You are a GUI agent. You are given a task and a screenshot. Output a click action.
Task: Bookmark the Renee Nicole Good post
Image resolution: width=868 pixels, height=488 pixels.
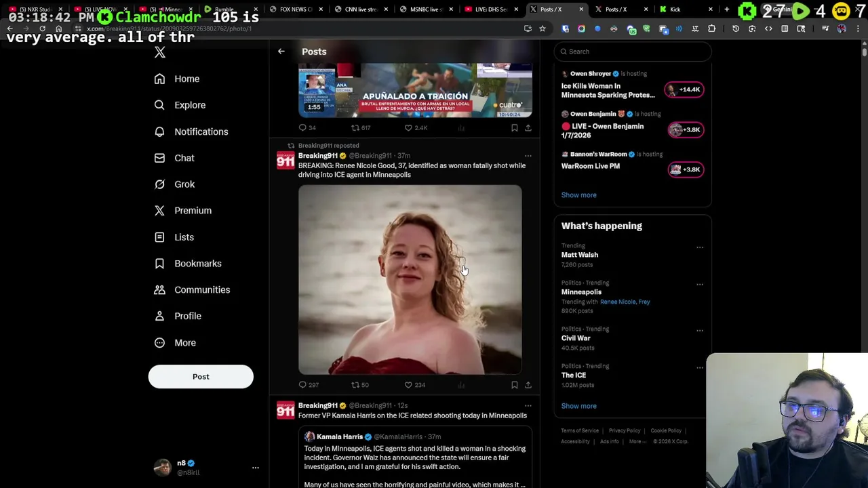pos(515,385)
